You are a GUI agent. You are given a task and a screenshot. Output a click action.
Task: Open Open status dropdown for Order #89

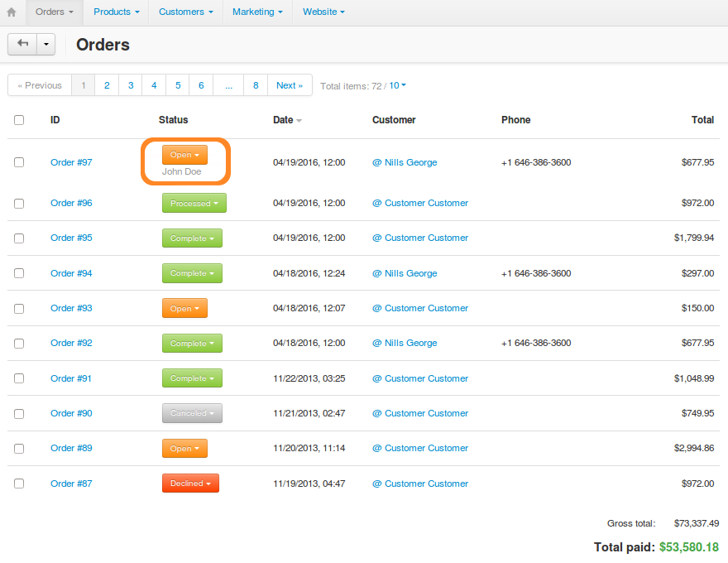point(184,448)
